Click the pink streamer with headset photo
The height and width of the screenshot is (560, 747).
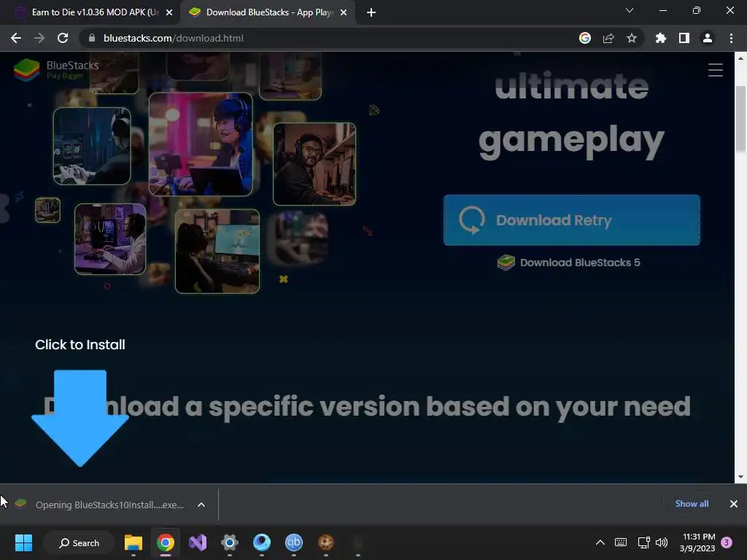pos(201,144)
